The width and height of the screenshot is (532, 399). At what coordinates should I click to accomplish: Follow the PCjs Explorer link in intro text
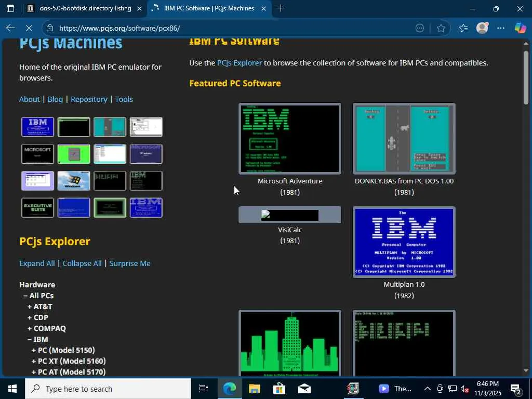(240, 63)
